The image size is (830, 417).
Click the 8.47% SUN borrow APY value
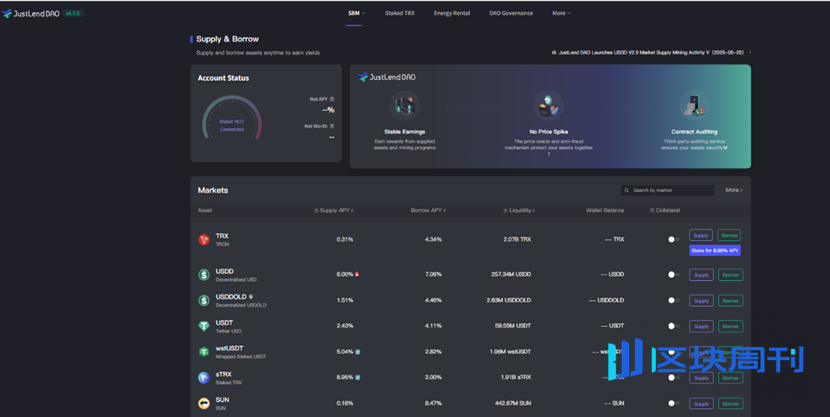click(433, 403)
